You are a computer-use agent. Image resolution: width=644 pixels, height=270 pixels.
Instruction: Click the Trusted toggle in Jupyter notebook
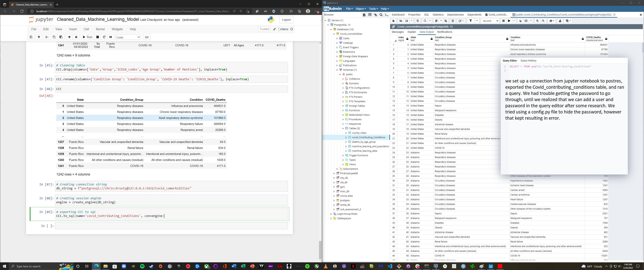(264, 29)
